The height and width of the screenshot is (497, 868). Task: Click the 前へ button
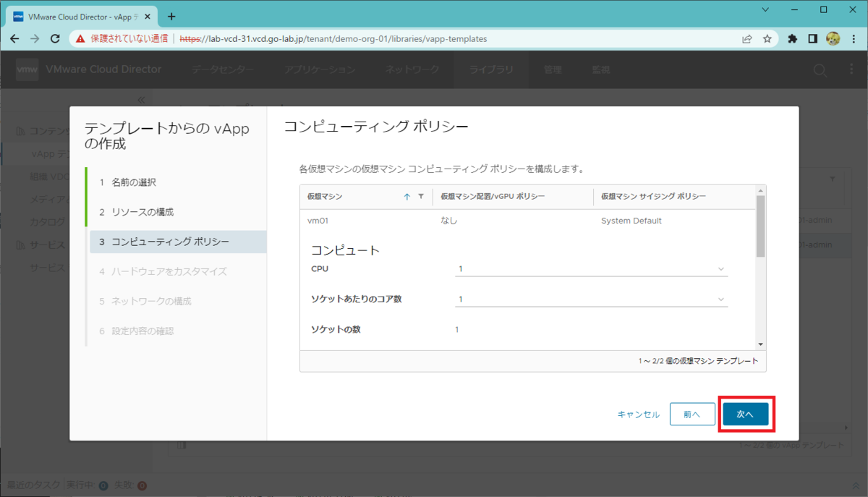click(x=692, y=415)
